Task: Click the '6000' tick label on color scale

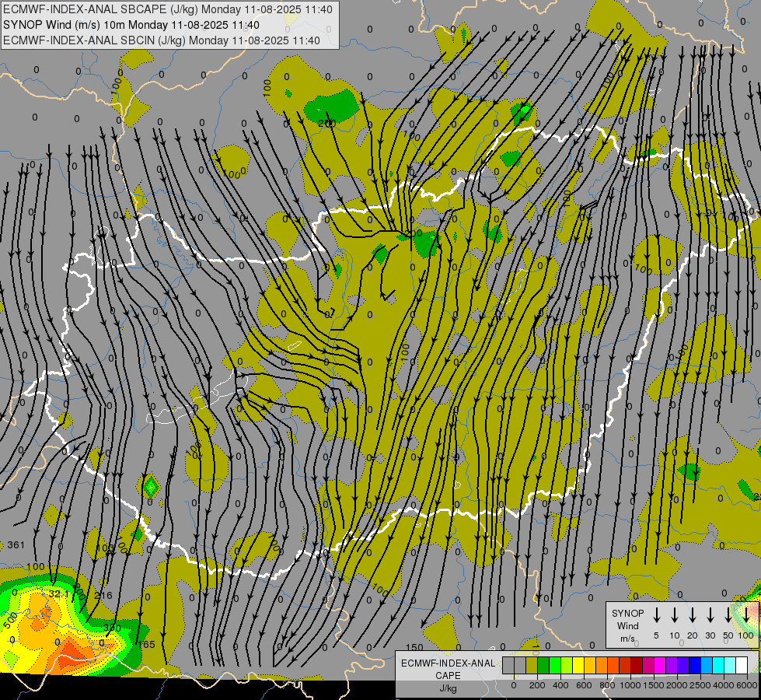Action: click(748, 685)
